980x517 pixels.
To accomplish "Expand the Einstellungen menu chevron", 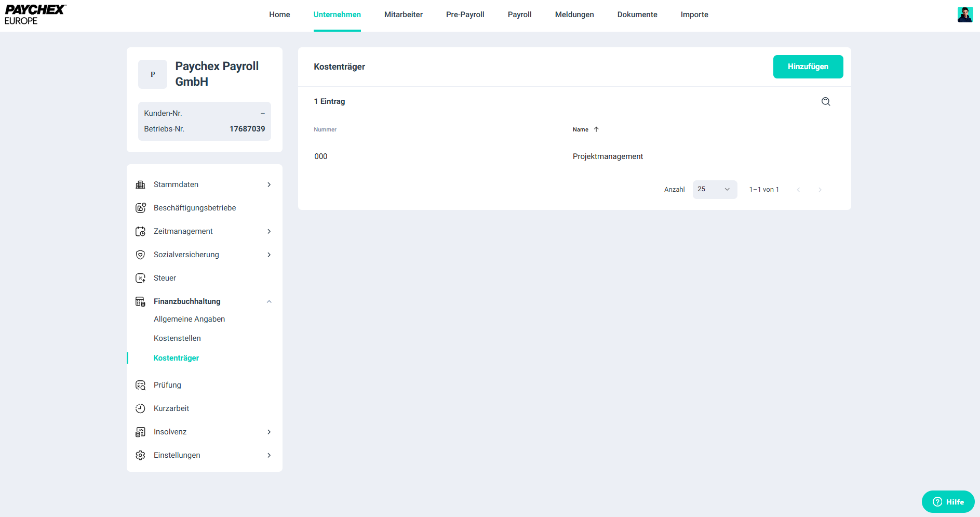I will (x=269, y=455).
